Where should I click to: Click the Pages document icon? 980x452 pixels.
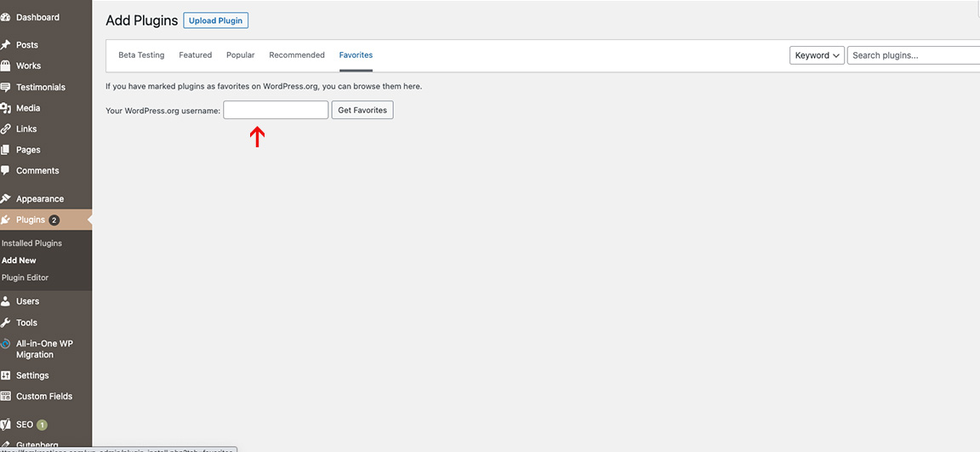(5, 150)
